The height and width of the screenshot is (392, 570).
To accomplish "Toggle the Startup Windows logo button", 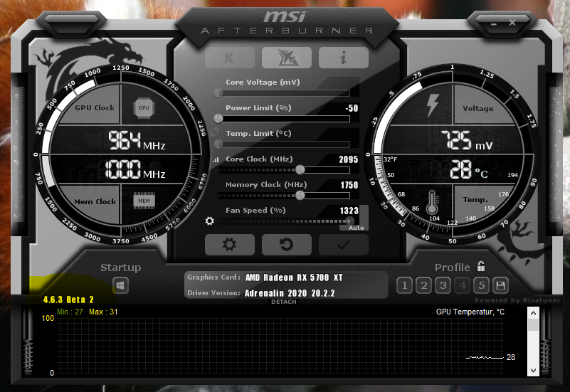I will (120, 285).
